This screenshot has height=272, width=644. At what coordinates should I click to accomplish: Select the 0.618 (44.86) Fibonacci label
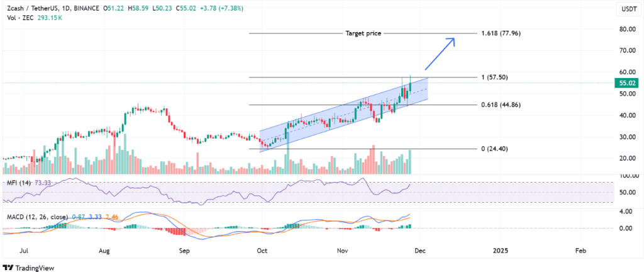501,105
